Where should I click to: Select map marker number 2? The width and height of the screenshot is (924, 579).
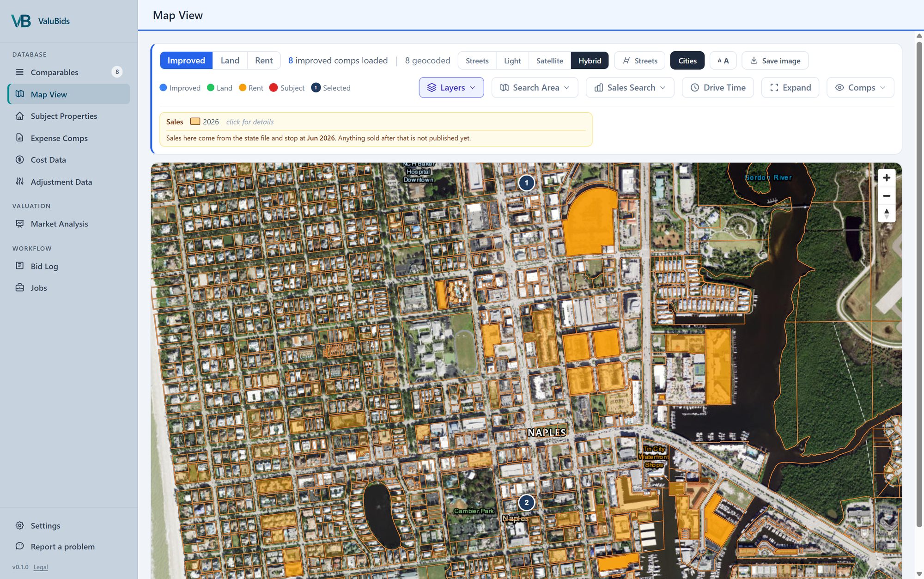[x=526, y=502]
